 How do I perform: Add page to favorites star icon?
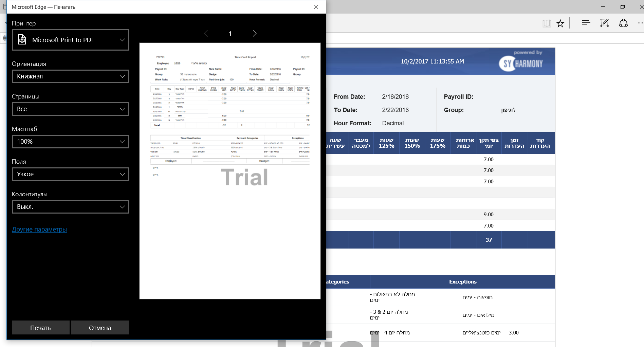pos(560,23)
